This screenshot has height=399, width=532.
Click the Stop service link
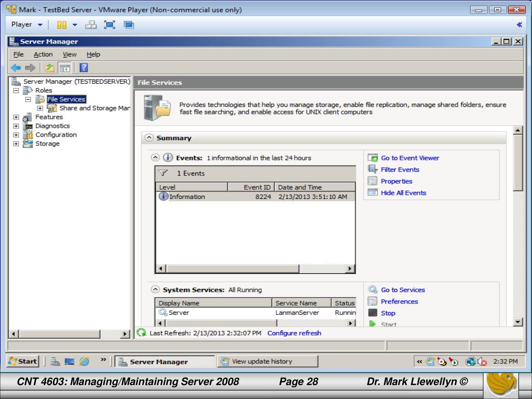[x=388, y=313]
